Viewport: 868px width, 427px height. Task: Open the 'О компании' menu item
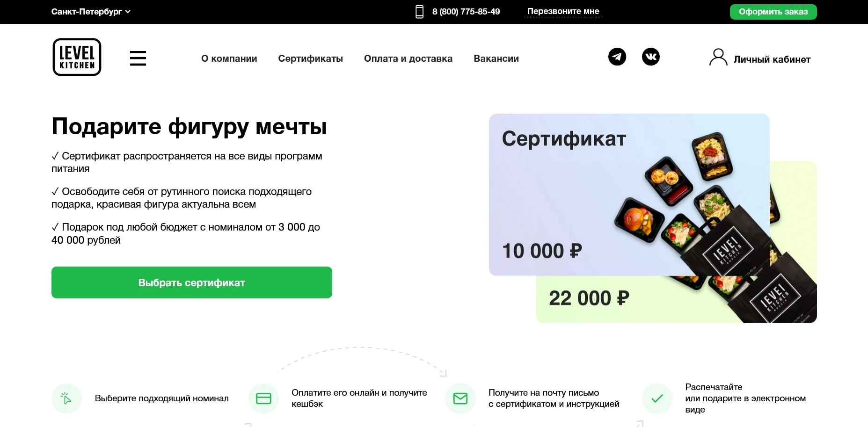[229, 58]
